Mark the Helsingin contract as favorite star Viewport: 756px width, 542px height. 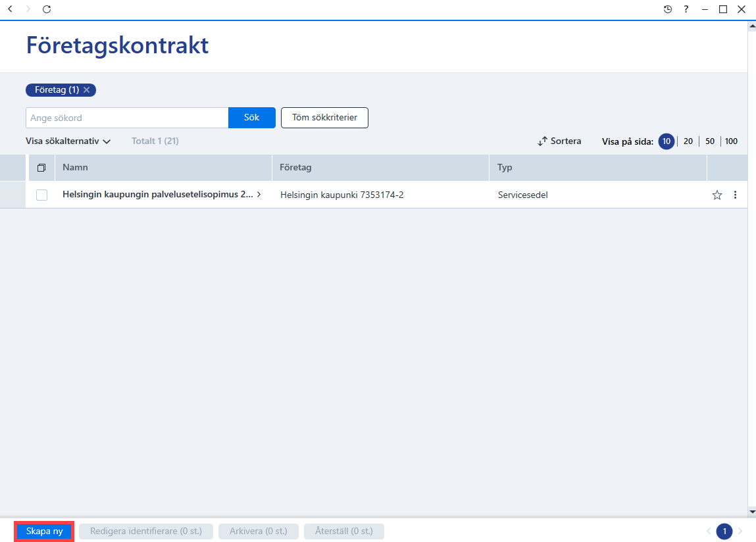pos(717,195)
